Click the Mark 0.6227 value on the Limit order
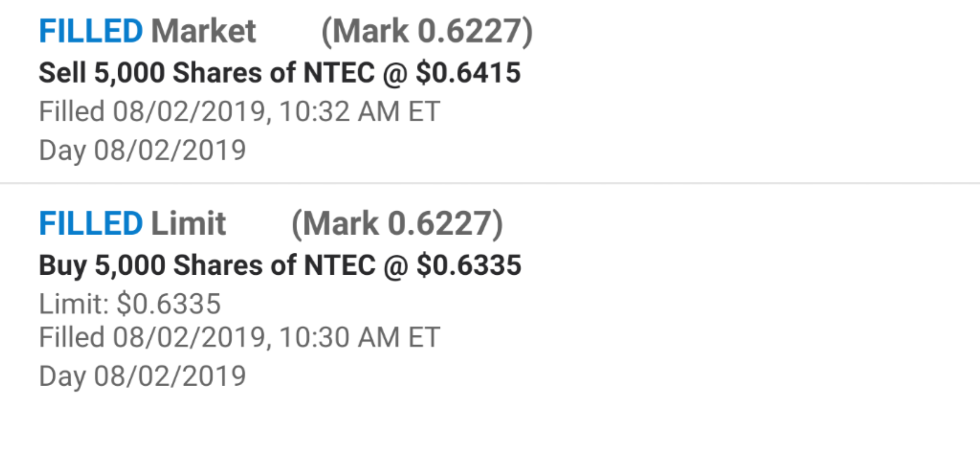Screen dimensions: 980x458 [x=397, y=224]
